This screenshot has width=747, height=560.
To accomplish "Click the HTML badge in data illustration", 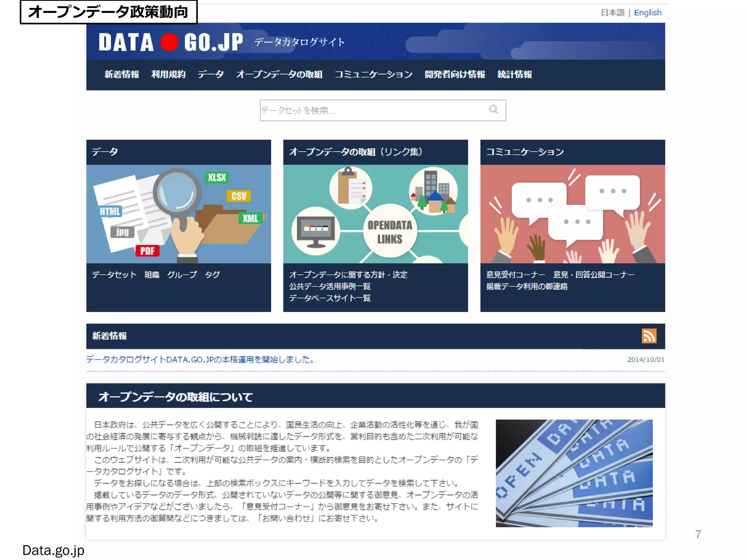I will (x=110, y=211).
